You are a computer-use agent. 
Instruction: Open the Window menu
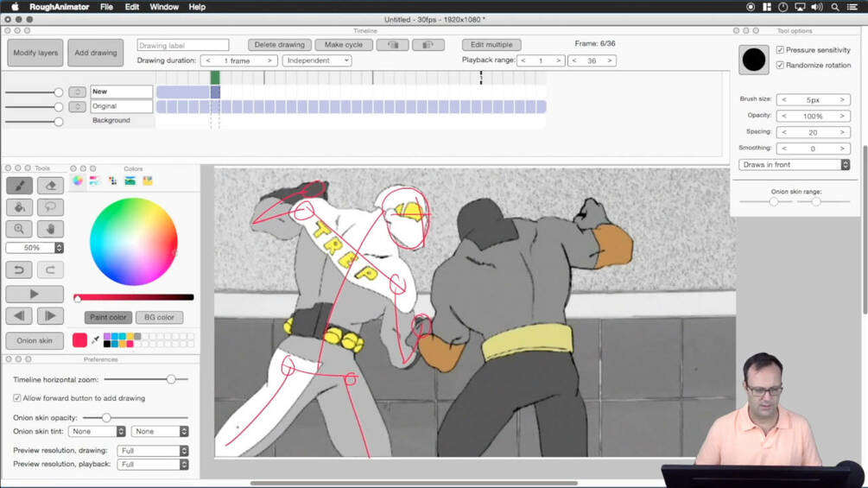tap(164, 7)
